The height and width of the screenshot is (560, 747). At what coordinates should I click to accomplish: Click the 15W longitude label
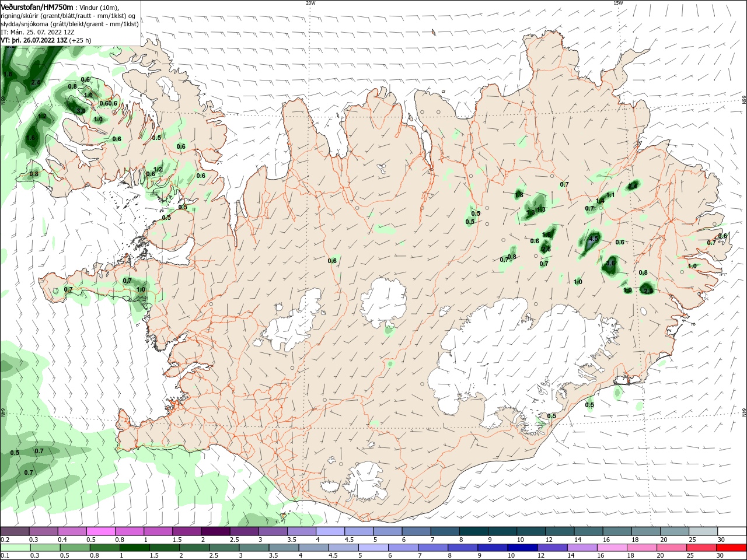618,3
